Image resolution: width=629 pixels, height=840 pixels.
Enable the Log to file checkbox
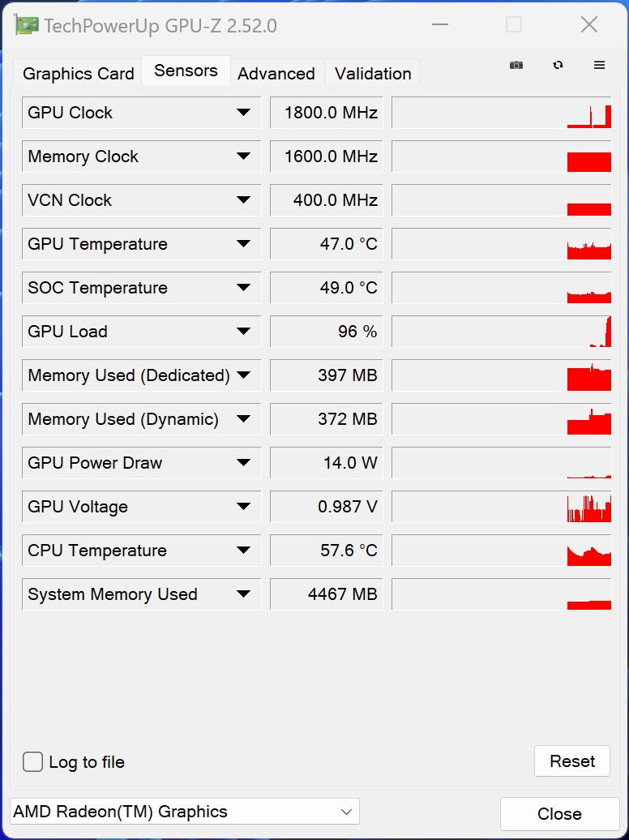tap(33, 762)
